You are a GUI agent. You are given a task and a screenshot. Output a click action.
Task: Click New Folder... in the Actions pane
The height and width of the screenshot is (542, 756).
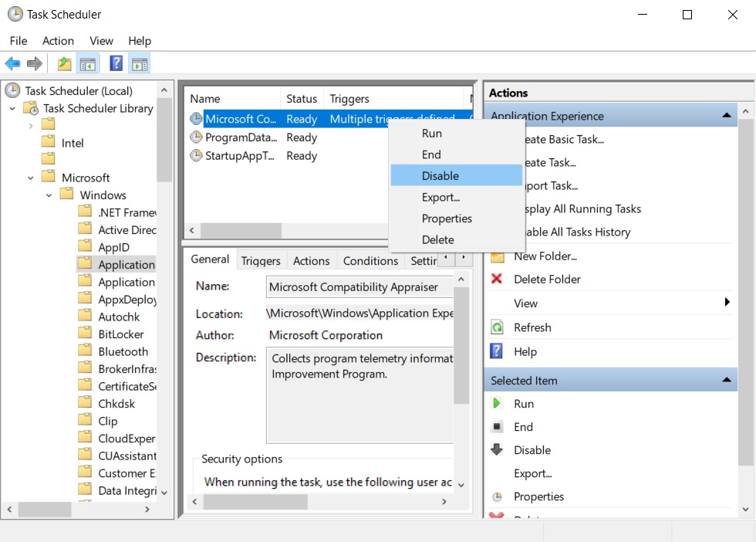(545, 256)
